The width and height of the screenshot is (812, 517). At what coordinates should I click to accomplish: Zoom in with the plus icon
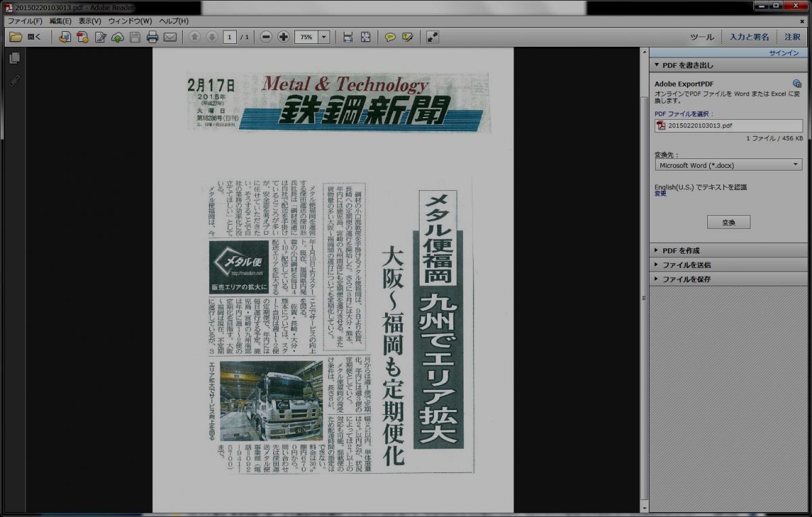(284, 37)
